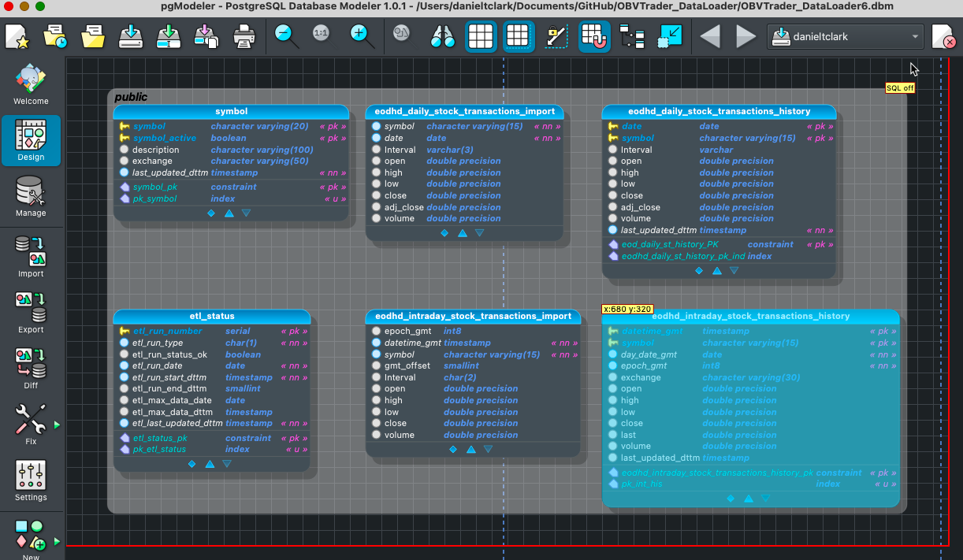Open the danieltclark model dropdown
The width and height of the screenshot is (963, 560).
tap(845, 36)
